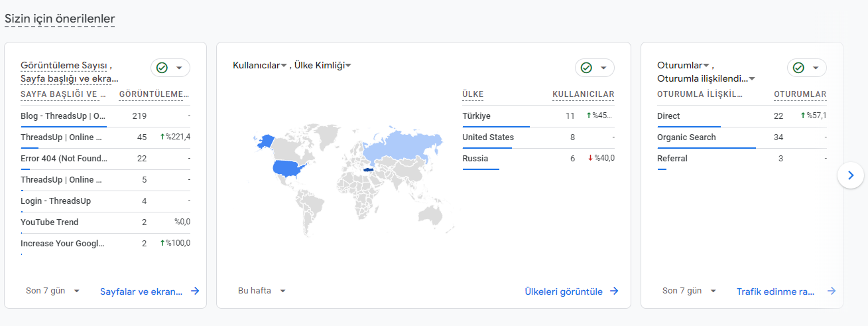Click arrow icon beside Ülkeleri görüntüle
Viewport: 868px width, 326px height.
tap(614, 291)
